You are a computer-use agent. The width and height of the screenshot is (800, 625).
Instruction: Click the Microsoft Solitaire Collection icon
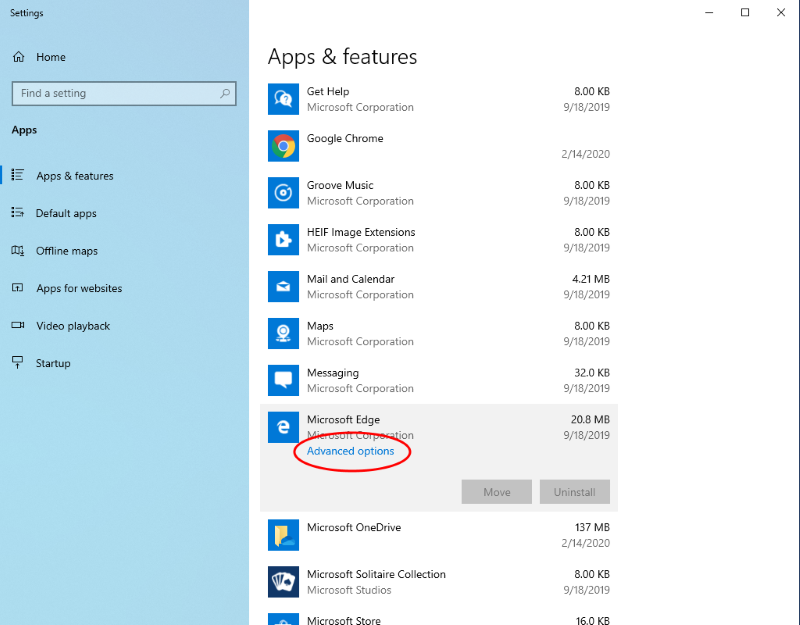point(284,582)
